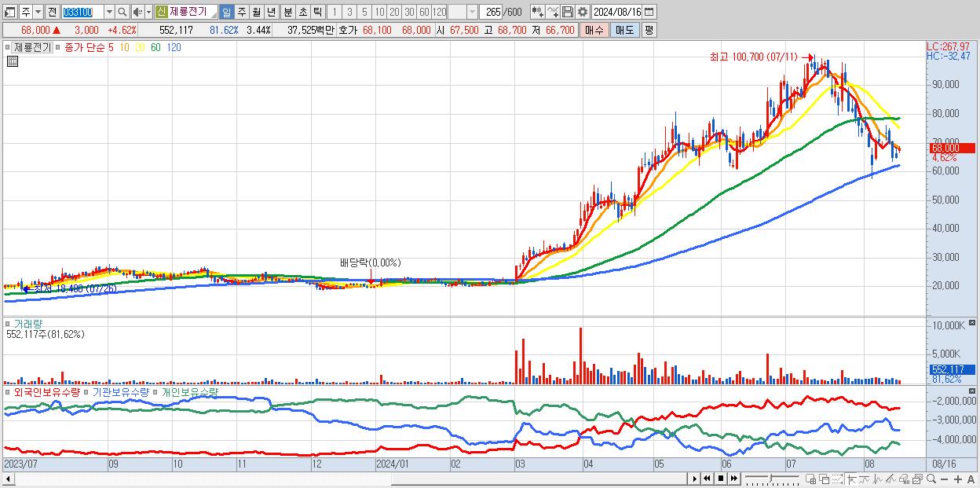The image size is (980, 488).
Task: Select the 틱 (tick) period button
Action: coord(317,12)
